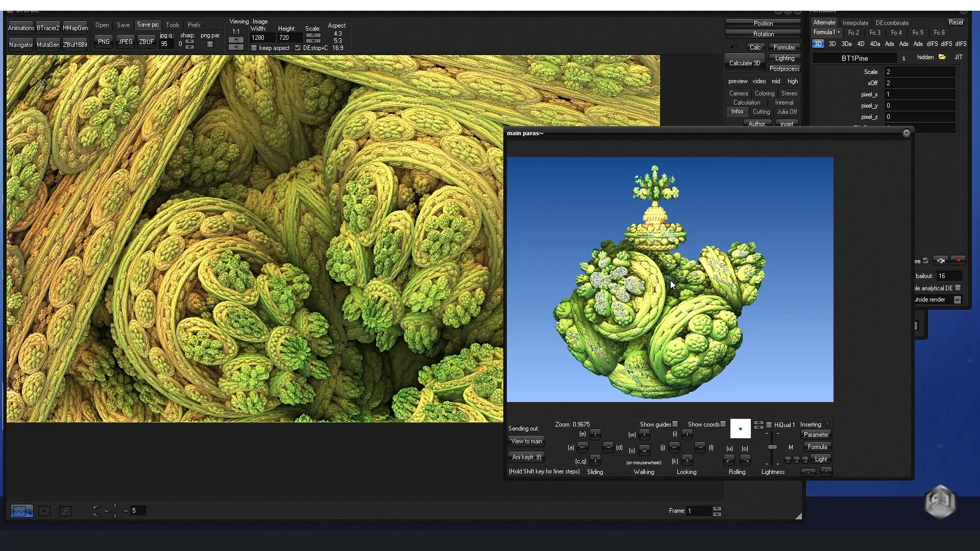The image size is (980, 551).
Task: Open a hidden formula via the folder icon
Action: (x=942, y=57)
